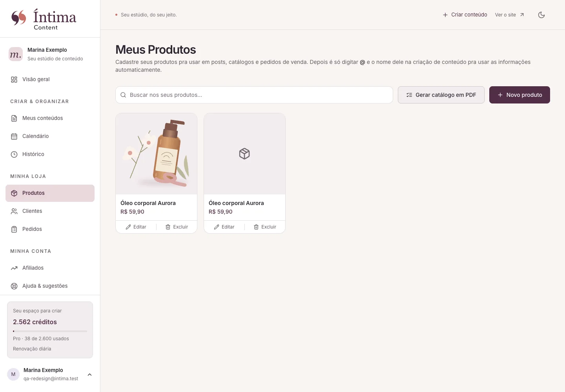Click the Clientes people icon
Screen dimensions: 565x392
14,211
